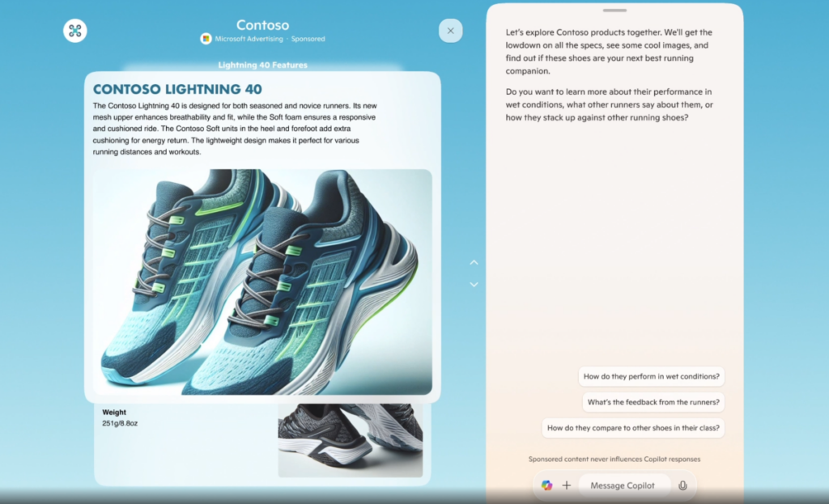Click the 'Sponsored' label
The image size is (829, 504).
(x=308, y=39)
